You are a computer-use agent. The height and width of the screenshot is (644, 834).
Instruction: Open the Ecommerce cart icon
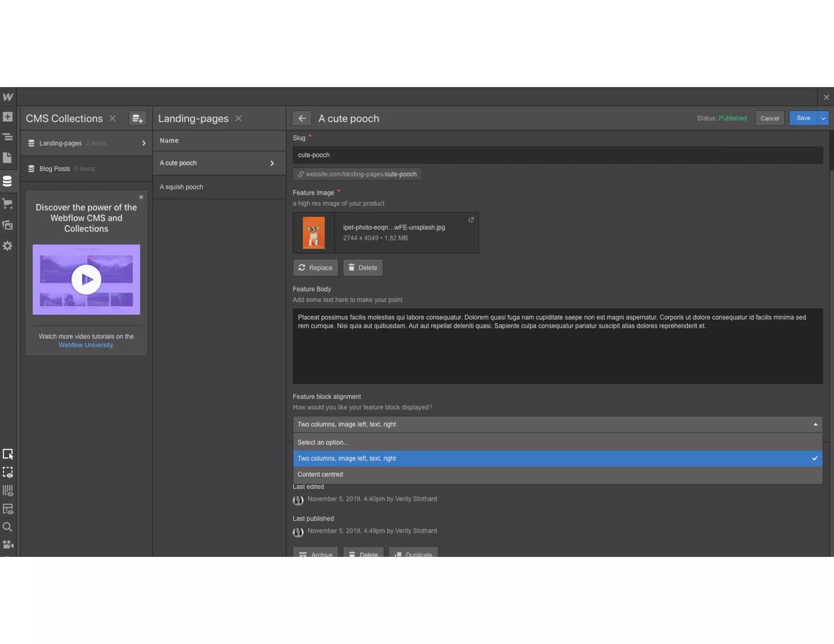[8, 203]
